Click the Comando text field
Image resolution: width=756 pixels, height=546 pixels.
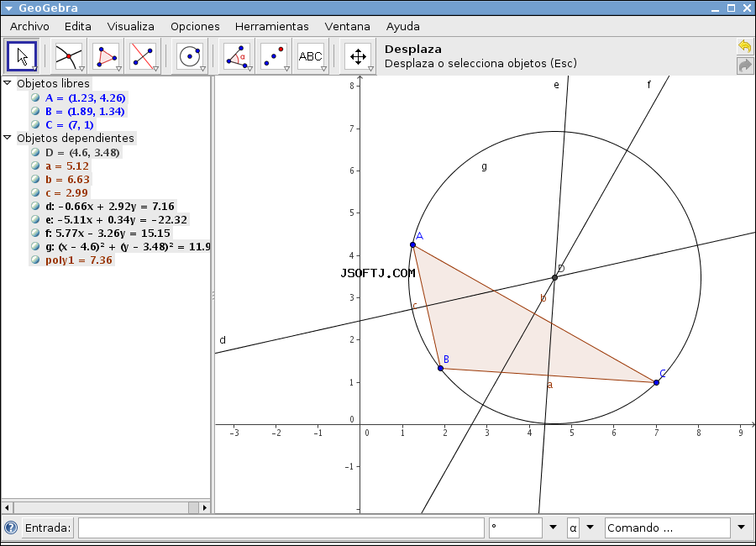point(668,528)
